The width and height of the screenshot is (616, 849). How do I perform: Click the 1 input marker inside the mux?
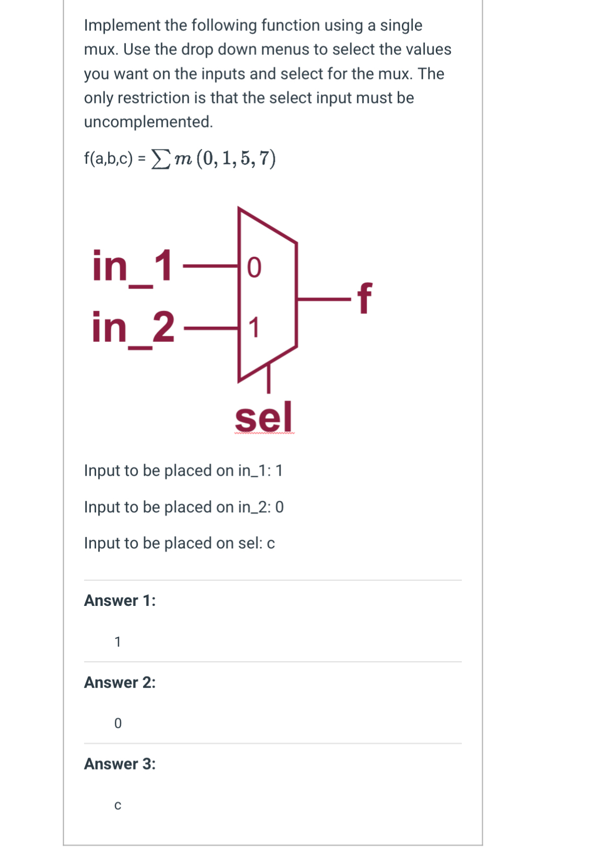253,328
